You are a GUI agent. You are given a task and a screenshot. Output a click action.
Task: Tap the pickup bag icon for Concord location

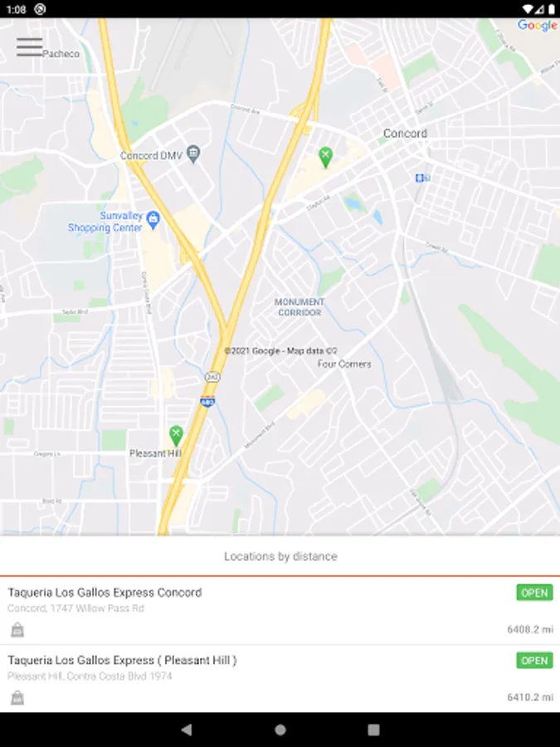pyautogui.click(x=17, y=630)
